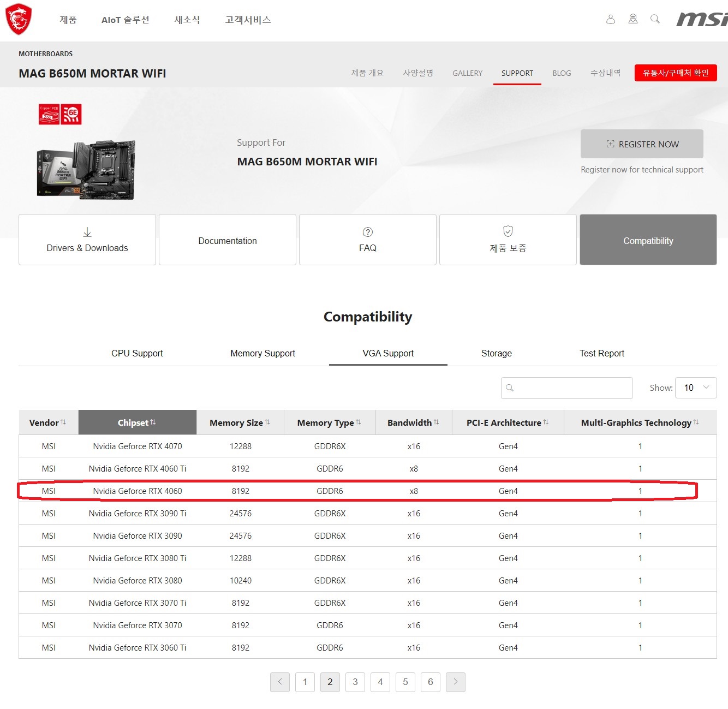Viewport: 728px width, 709px height.
Task: Sort by Bandwidth column arrows
Action: [436, 422]
